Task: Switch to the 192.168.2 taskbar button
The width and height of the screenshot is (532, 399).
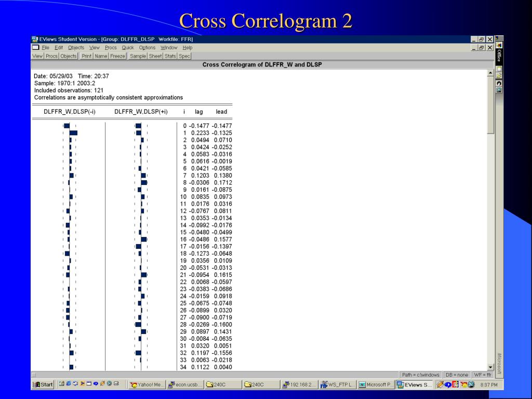Action: [x=300, y=385]
